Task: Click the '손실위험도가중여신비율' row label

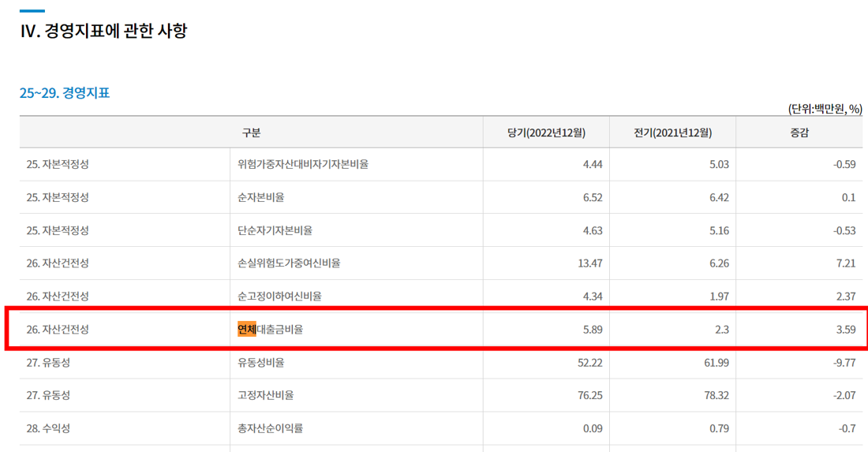Action: [289, 263]
